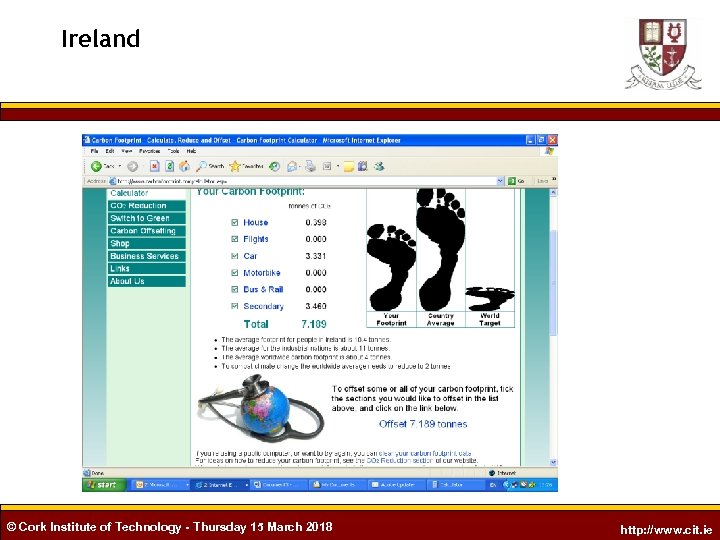This screenshot has width=720, height=540.
Task: Open the Mail envelope icon
Action: (x=291, y=166)
